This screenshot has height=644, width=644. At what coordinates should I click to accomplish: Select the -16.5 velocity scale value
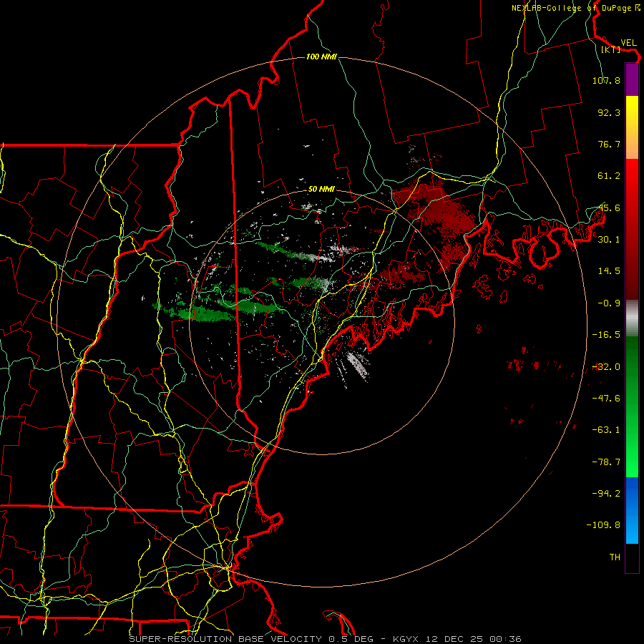606,335
